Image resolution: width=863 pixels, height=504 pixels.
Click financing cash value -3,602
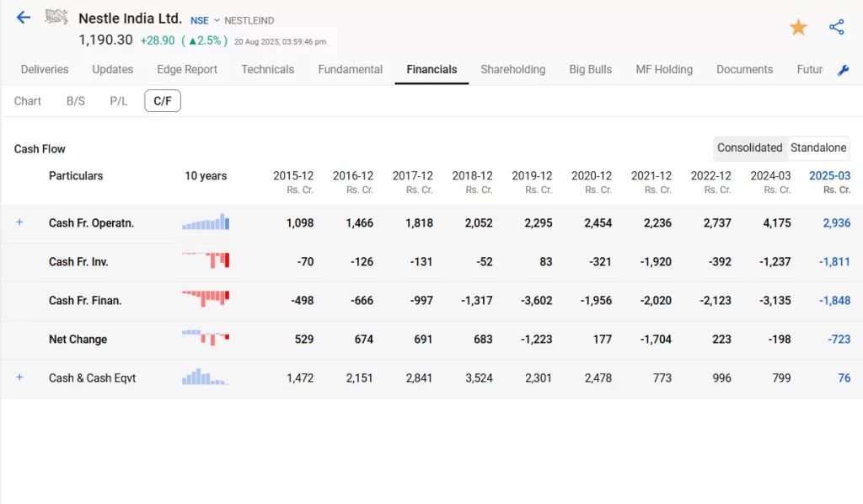(x=537, y=300)
